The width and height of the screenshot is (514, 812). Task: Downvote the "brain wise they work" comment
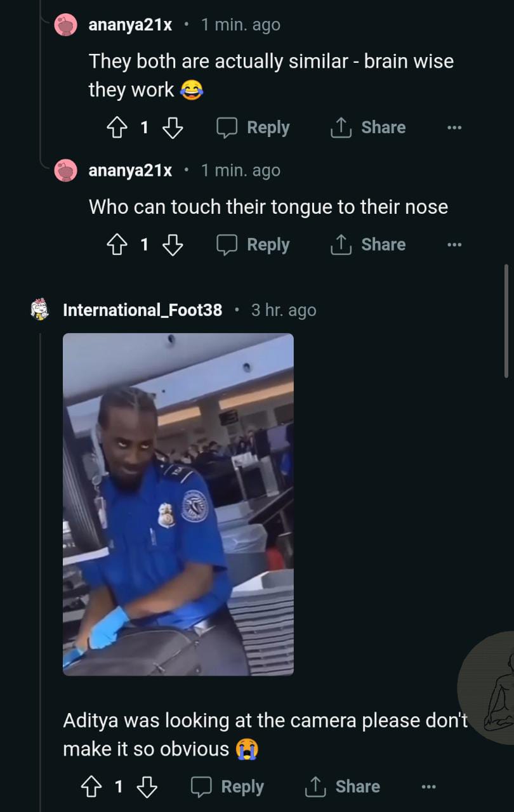(173, 128)
